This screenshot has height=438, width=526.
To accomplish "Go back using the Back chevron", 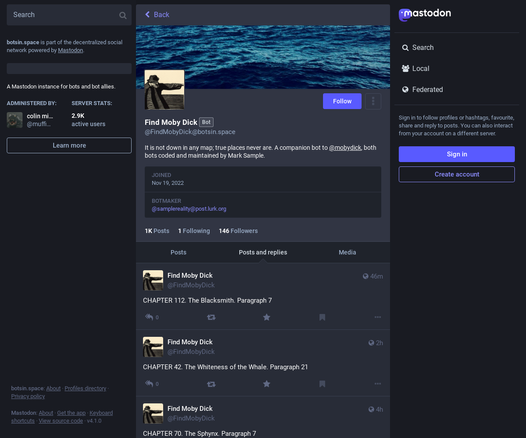I will click(157, 14).
